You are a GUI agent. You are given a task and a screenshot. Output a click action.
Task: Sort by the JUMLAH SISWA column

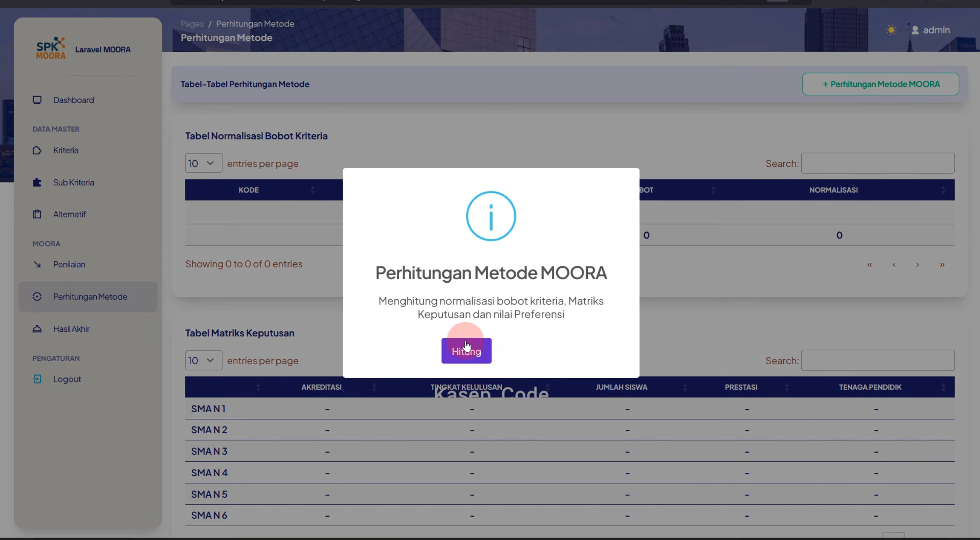click(x=622, y=387)
